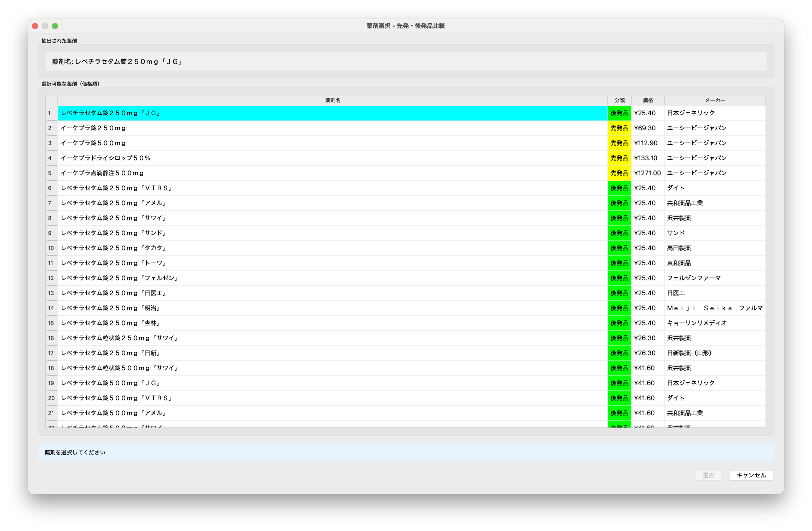The width and height of the screenshot is (812, 531).
Task: Click green 後発品 tag in row 6
Action: point(619,188)
